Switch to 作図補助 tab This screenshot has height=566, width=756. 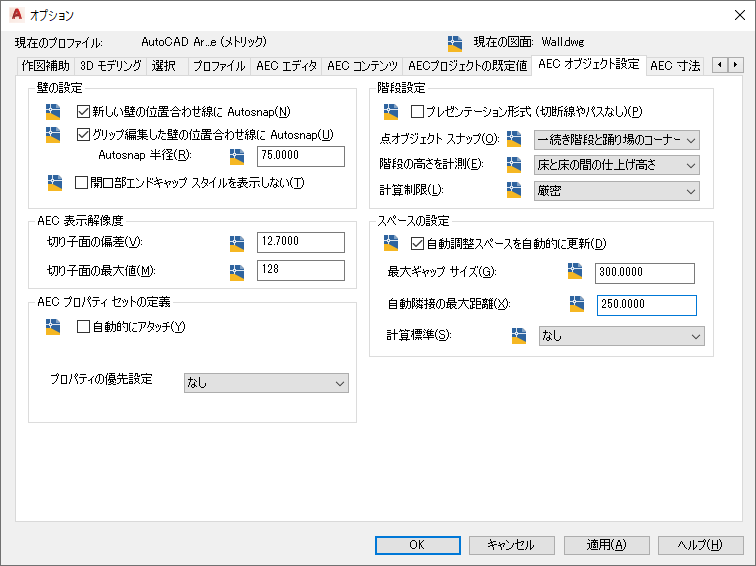click(x=46, y=66)
